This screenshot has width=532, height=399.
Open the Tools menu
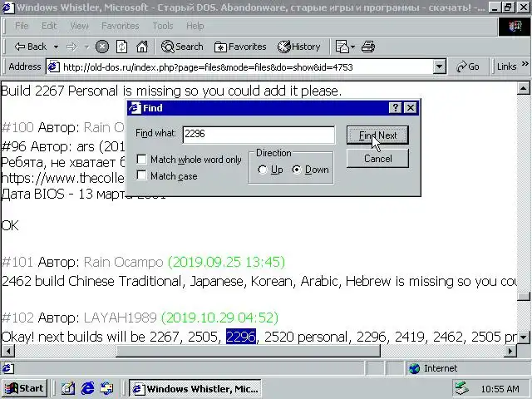point(163,26)
